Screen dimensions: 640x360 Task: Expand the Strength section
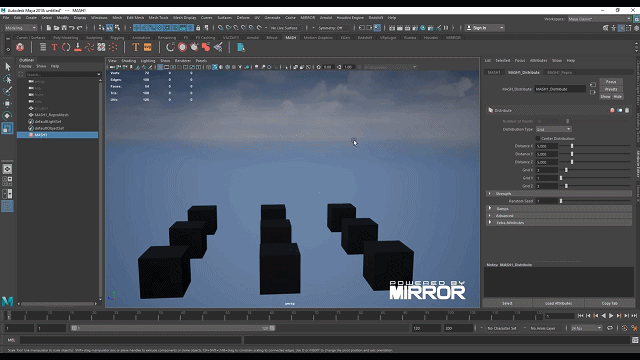(559, 193)
